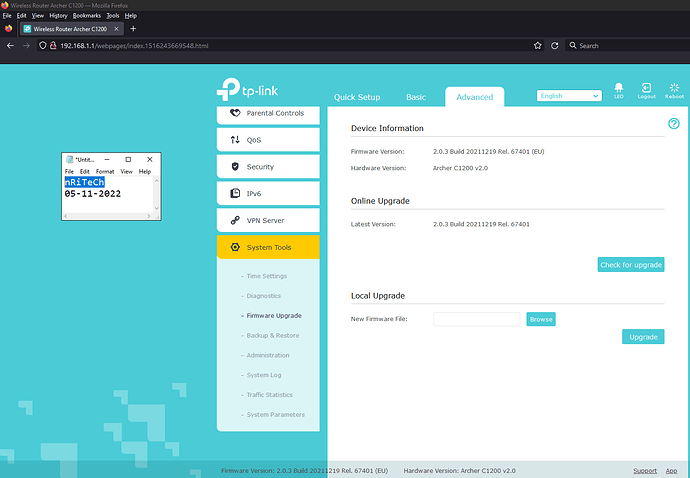Viewport: 690px width, 478px height.
Task: Switch to the Basic tab
Action: pyautogui.click(x=415, y=97)
